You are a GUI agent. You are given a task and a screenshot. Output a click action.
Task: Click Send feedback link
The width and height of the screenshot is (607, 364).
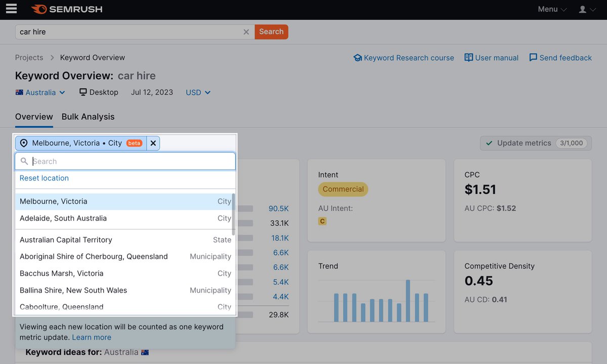[x=560, y=58]
